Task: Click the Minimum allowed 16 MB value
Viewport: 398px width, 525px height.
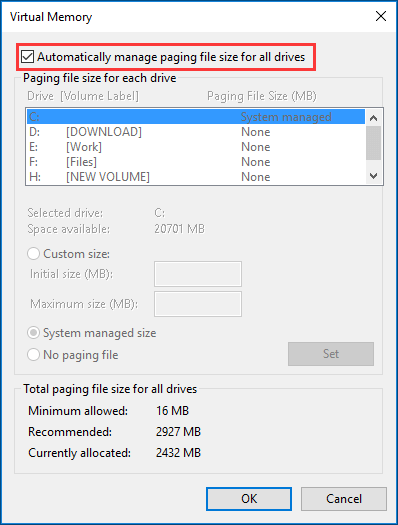Action: click(x=172, y=410)
